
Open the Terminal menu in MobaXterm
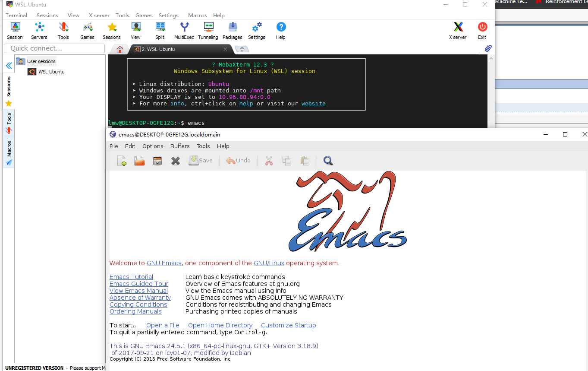tap(16, 15)
